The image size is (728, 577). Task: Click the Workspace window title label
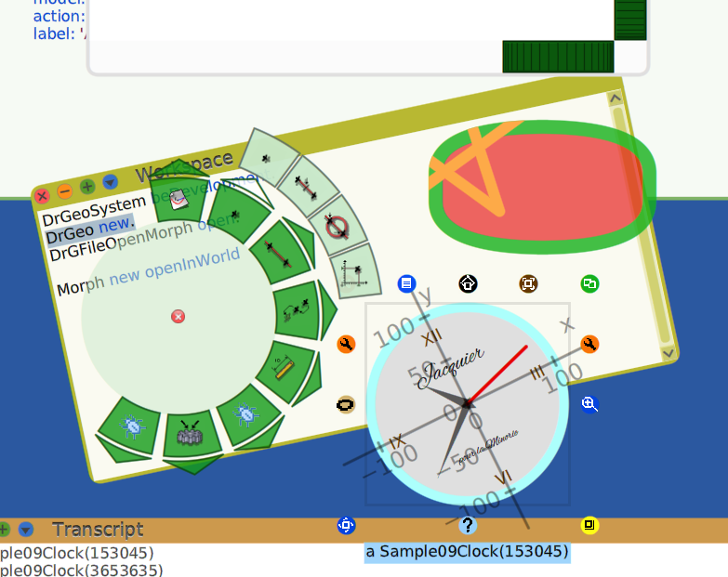point(184,168)
